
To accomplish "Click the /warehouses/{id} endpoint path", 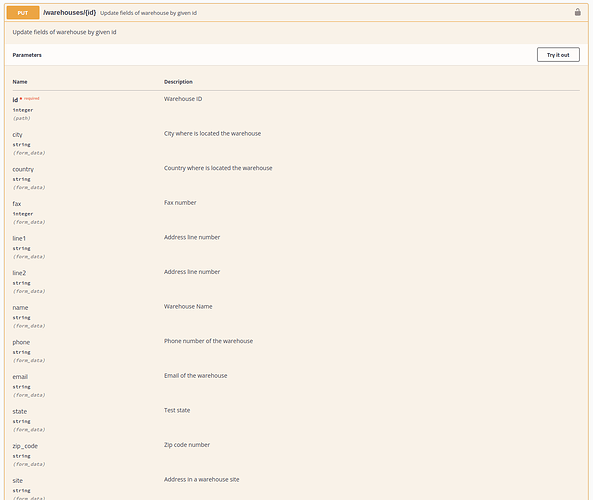I will click(70, 12).
